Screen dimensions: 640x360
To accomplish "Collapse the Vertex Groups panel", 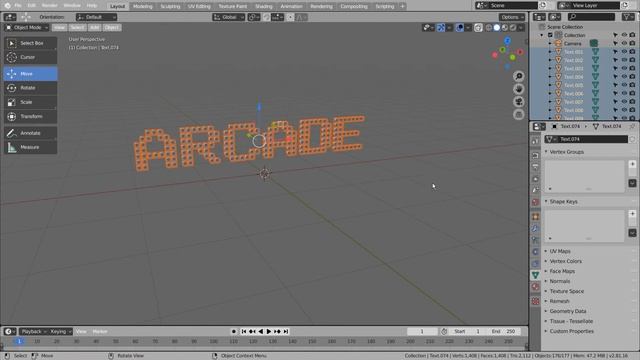I will click(x=566, y=152).
